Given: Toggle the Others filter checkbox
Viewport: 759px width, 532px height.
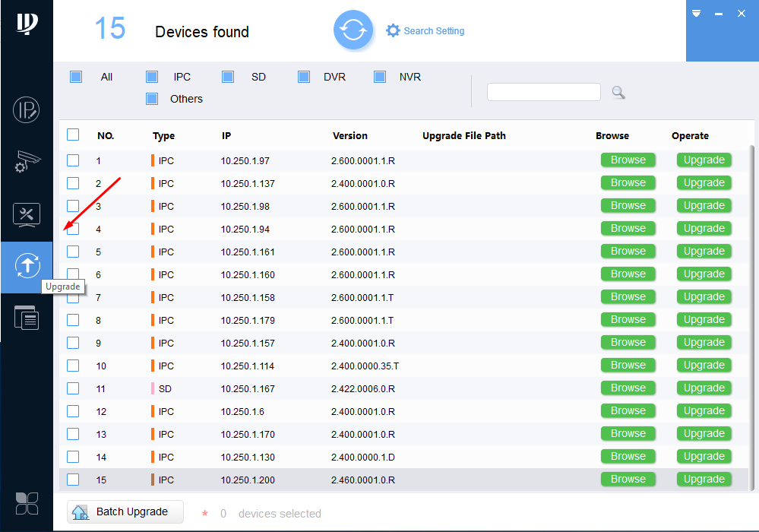Looking at the screenshot, I should [152, 99].
